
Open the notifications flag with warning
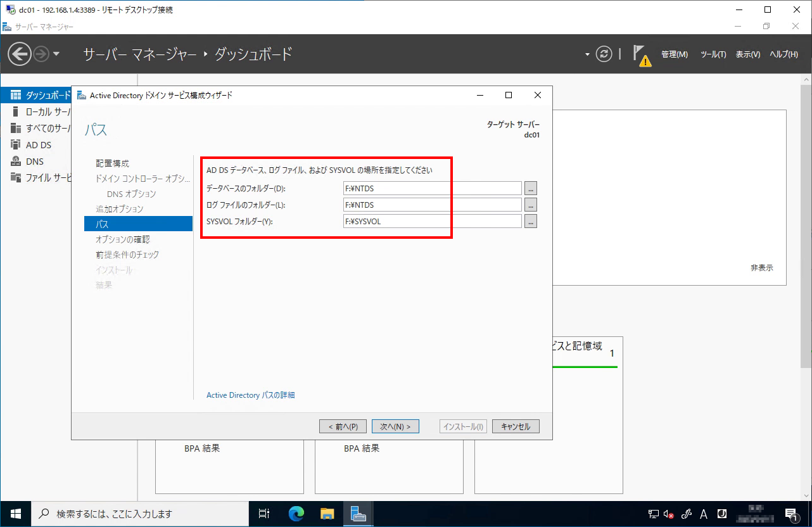pos(642,55)
